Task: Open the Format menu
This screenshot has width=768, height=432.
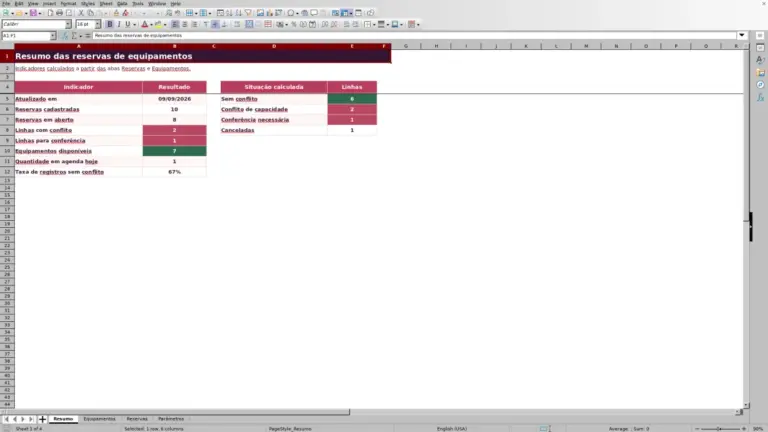Action: pos(68,3)
